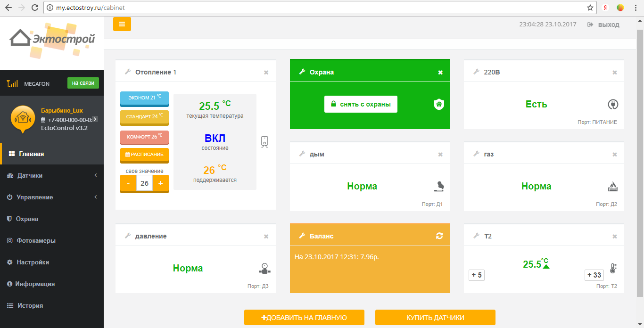This screenshot has width=644, height=328.
Task: Open the История menu item
Action: click(30, 306)
